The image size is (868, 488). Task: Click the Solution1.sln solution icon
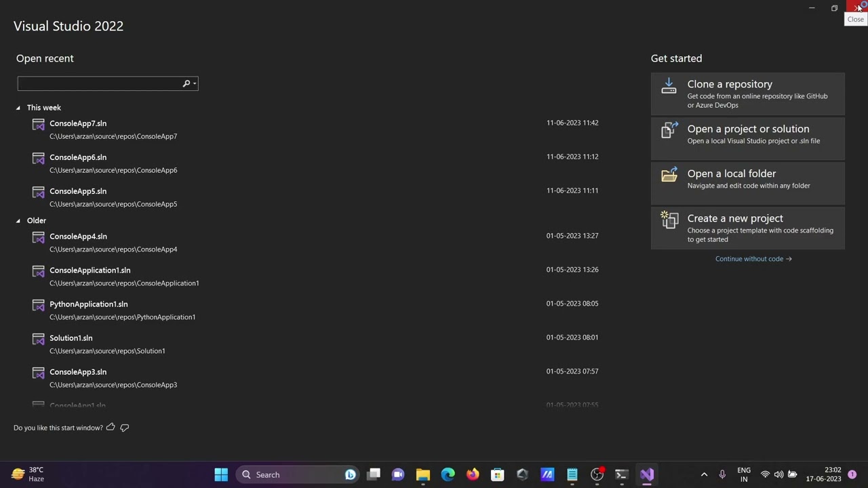(38, 340)
